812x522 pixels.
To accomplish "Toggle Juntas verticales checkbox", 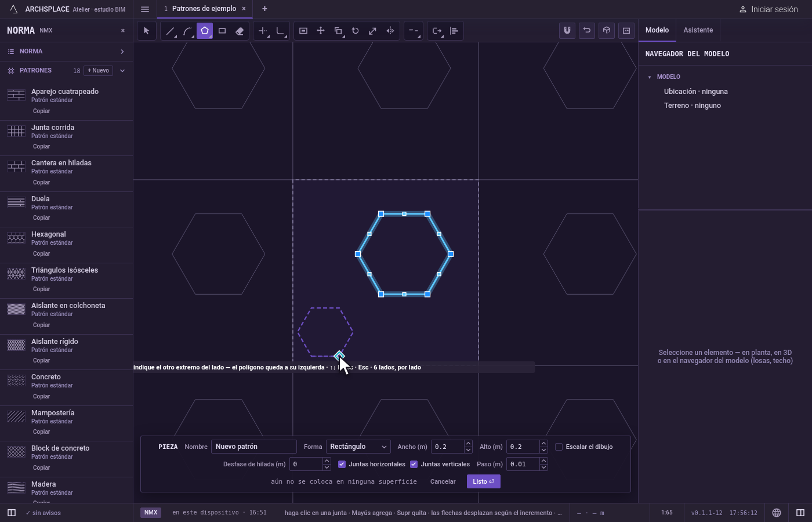I will pyautogui.click(x=414, y=464).
